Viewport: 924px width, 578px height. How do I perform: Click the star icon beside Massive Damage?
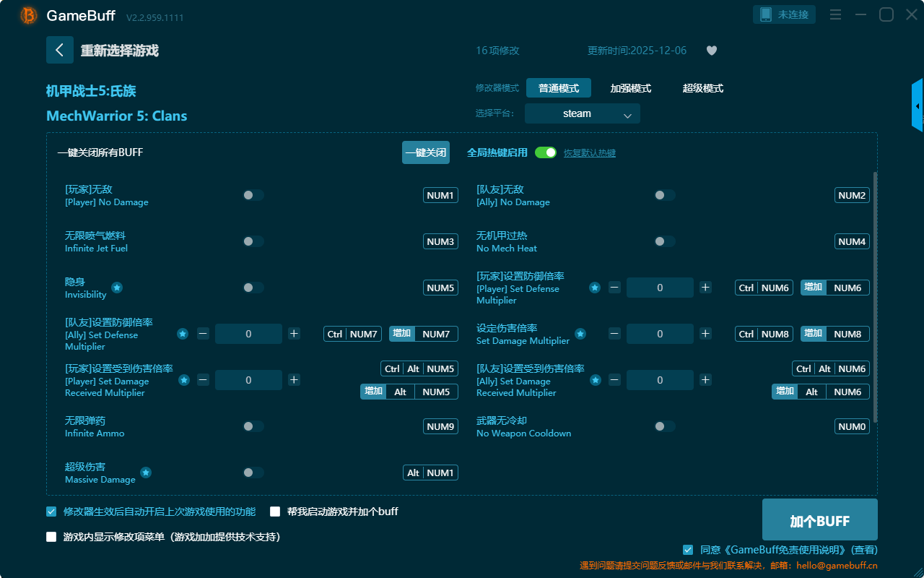coord(146,473)
